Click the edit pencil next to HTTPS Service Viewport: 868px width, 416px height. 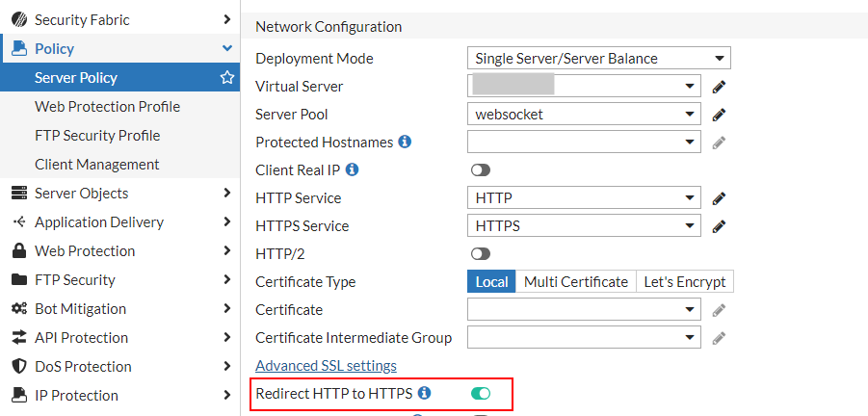[718, 226]
